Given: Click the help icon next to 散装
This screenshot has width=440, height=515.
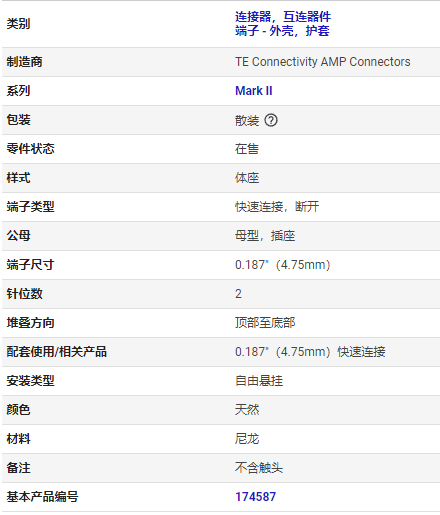Looking at the screenshot, I should pyautogui.click(x=271, y=120).
